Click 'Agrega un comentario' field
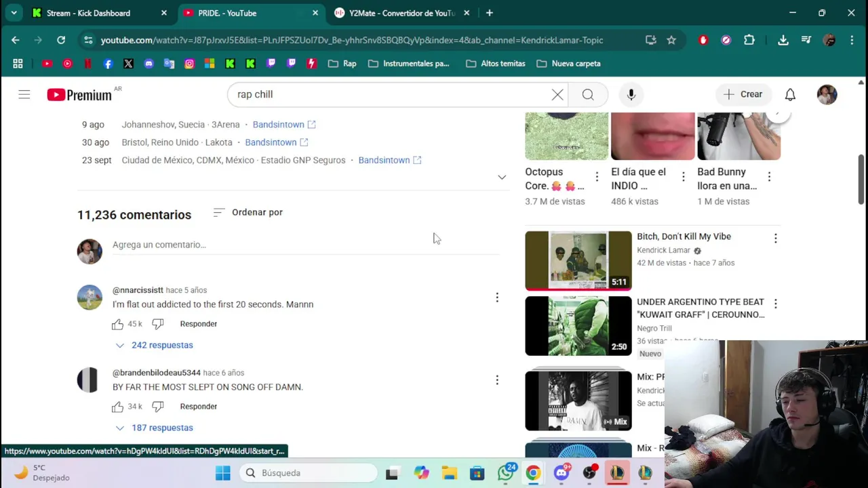Image resolution: width=868 pixels, height=488 pixels. point(306,245)
